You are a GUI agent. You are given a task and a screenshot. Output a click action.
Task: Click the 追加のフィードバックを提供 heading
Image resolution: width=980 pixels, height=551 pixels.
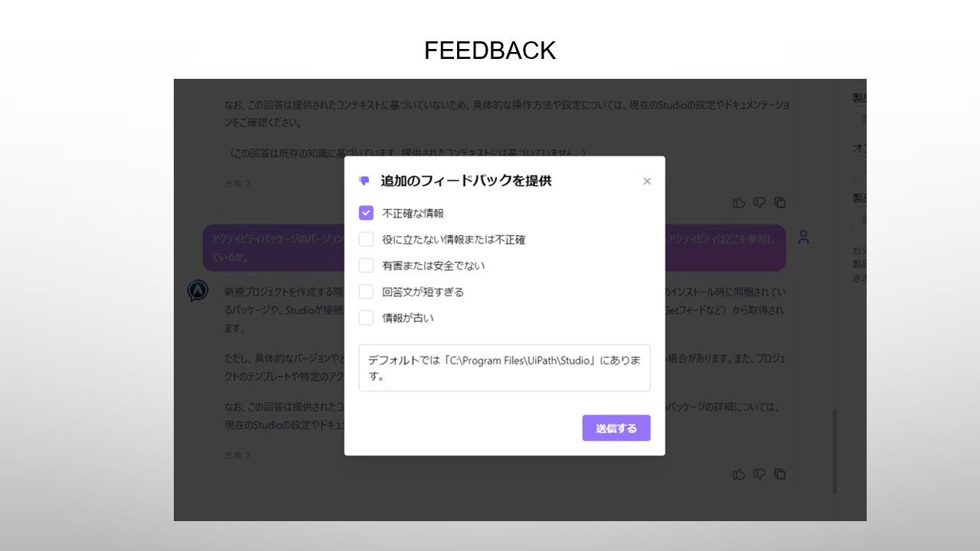coord(465,181)
